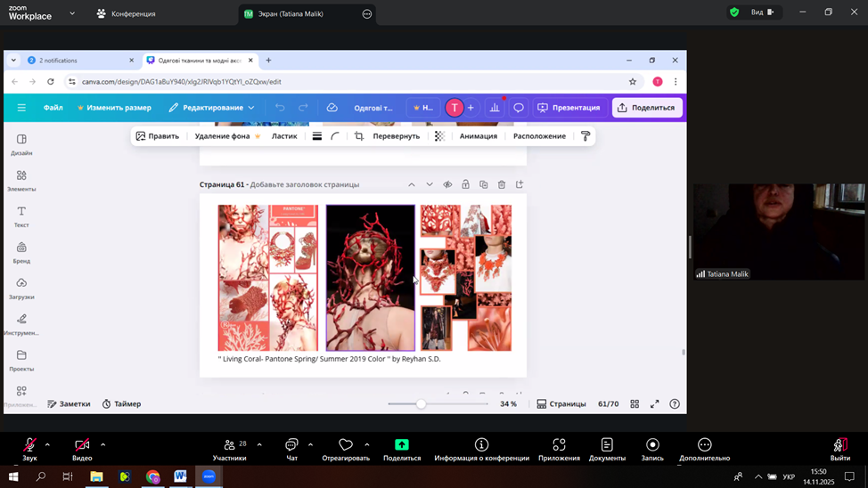Open Canva comments speech bubble icon

519,108
